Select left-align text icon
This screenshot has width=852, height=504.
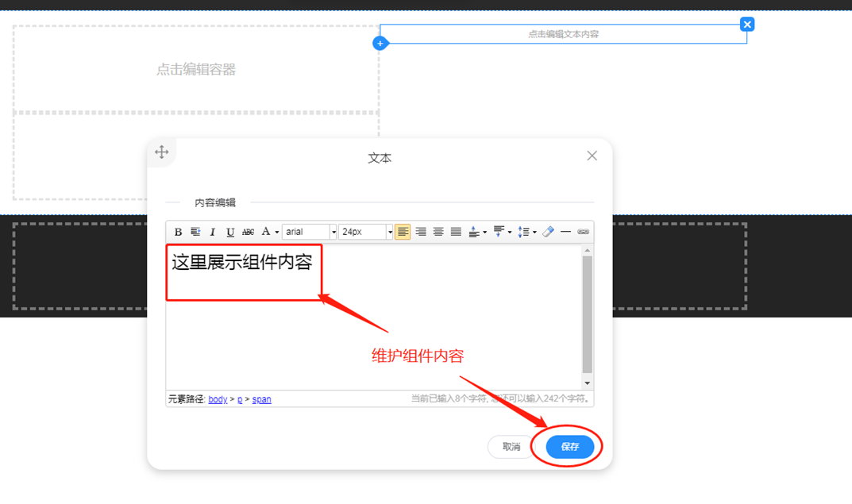(x=403, y=232)
